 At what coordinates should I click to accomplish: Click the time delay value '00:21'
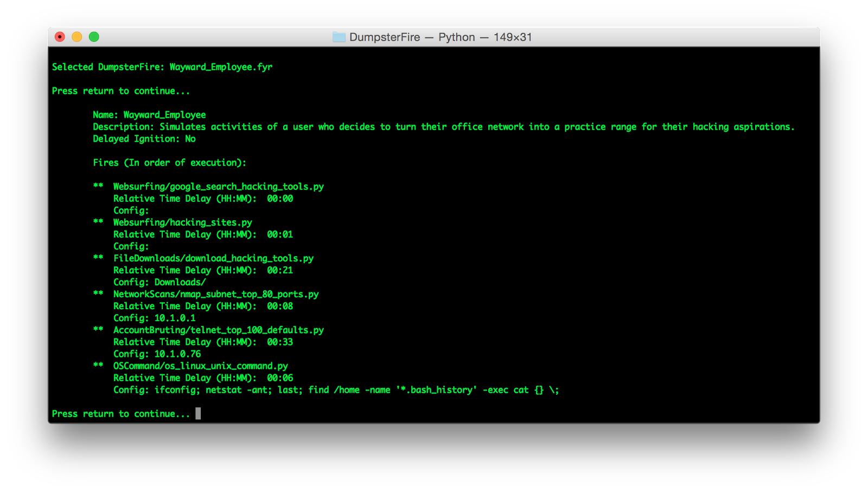coord(280,270)
